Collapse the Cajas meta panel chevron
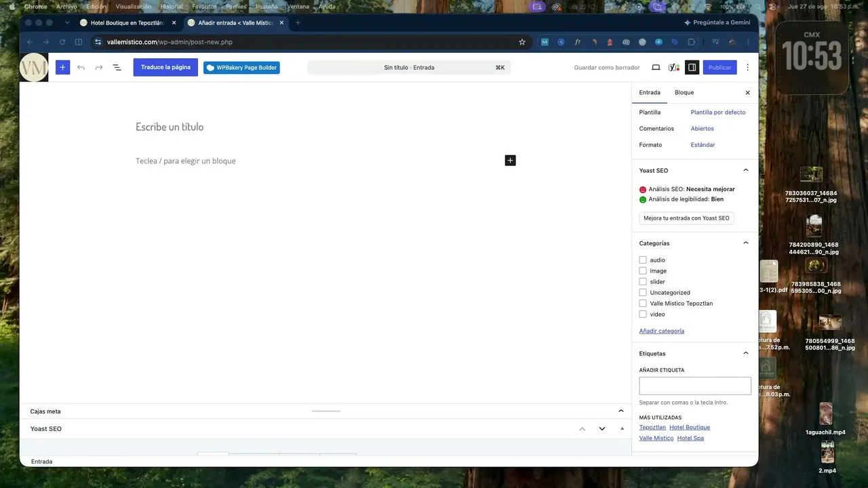This screenshot has height=488, width=868. pyautogui.click(x=621, y=411)
